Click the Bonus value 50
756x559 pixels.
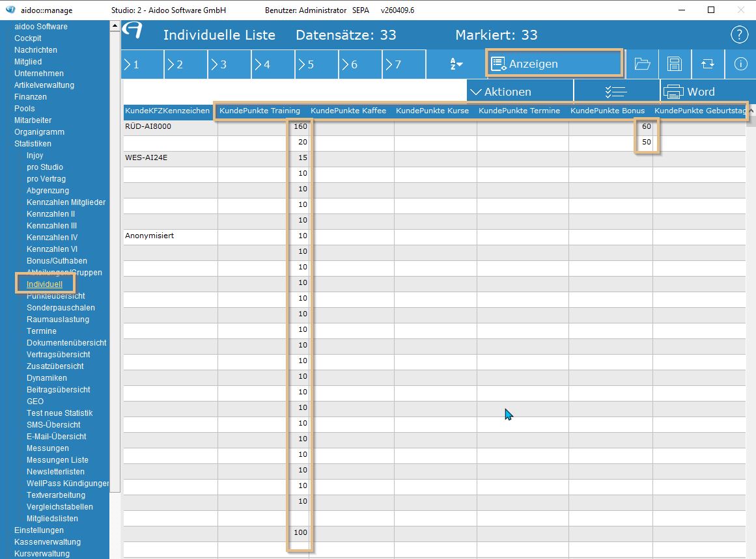[x=647, y=142]
